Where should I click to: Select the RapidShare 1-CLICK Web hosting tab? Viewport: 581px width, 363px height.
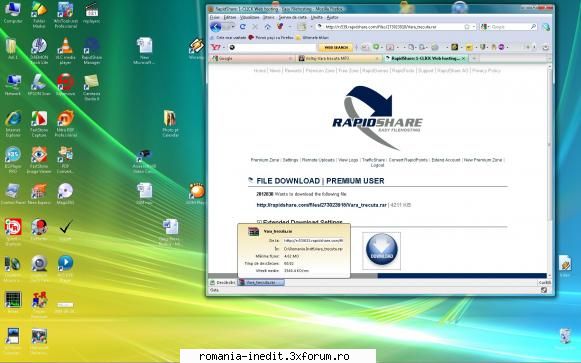(426, 59)
